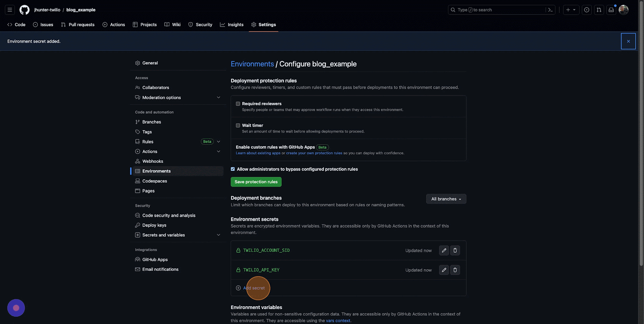Open the create new plus menu
644x324 pixels.
pyautogui.click(x=571, y=10)
